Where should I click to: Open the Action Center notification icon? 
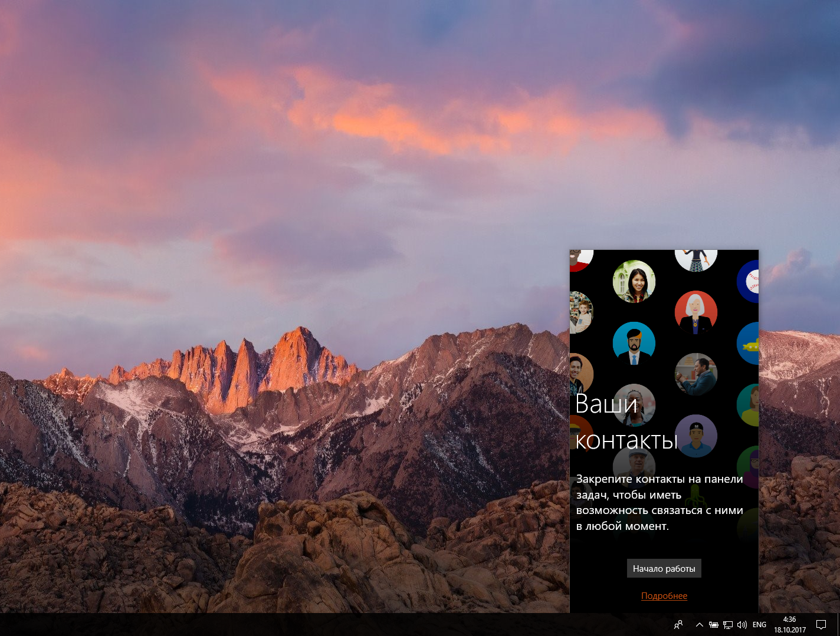pyautogui.click(x=821, y=625)
